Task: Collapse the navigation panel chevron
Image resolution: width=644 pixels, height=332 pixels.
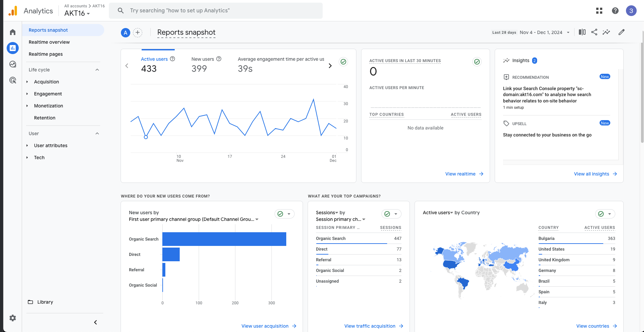Action: [96, 322]
